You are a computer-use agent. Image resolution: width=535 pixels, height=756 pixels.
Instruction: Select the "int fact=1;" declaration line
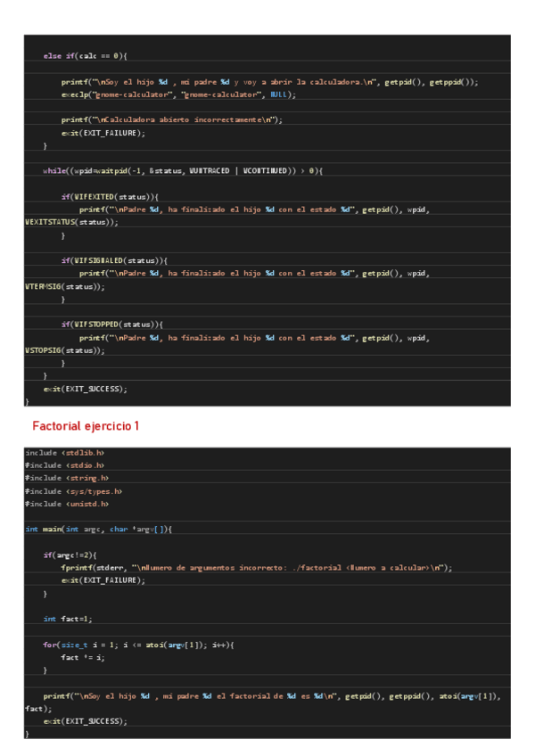[68, 619]
